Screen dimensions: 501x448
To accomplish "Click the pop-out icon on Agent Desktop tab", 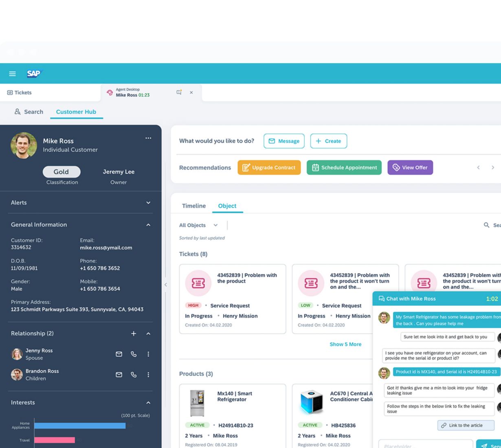I will tap(179, 92).
